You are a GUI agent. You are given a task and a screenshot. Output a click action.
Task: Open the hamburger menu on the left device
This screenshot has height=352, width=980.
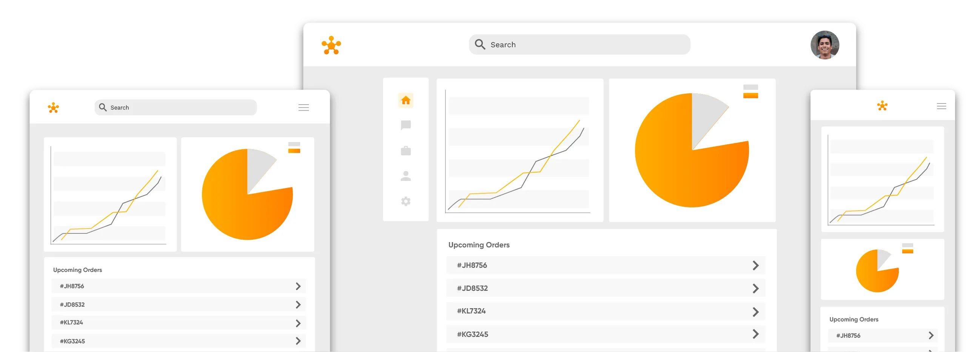(x=304, y=108)
